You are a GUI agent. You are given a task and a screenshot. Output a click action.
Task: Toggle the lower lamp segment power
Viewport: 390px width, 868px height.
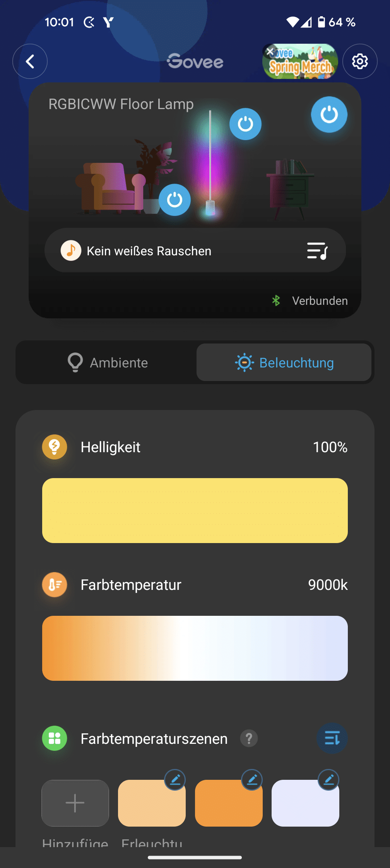coord(174,200)
